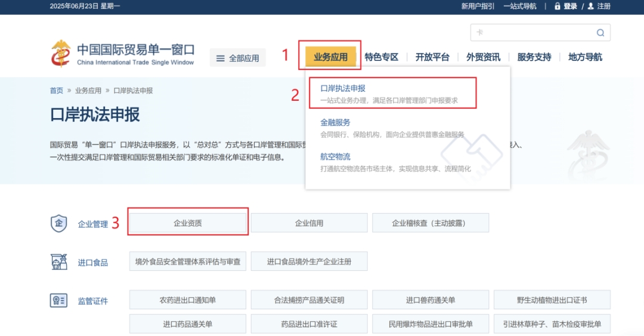The image size is (644, 336).
Task: Click the 进口食品 category icon
Action: coord(58,261)
